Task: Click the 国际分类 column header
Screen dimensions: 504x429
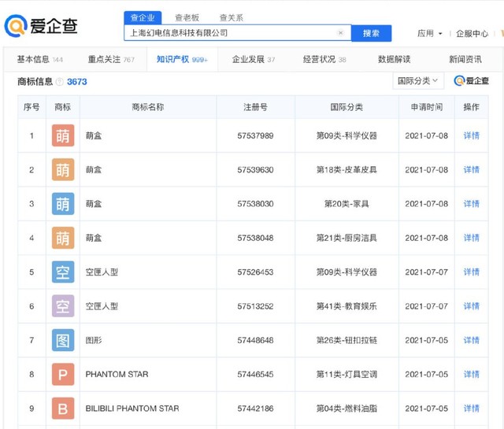Action: [346, 107]
